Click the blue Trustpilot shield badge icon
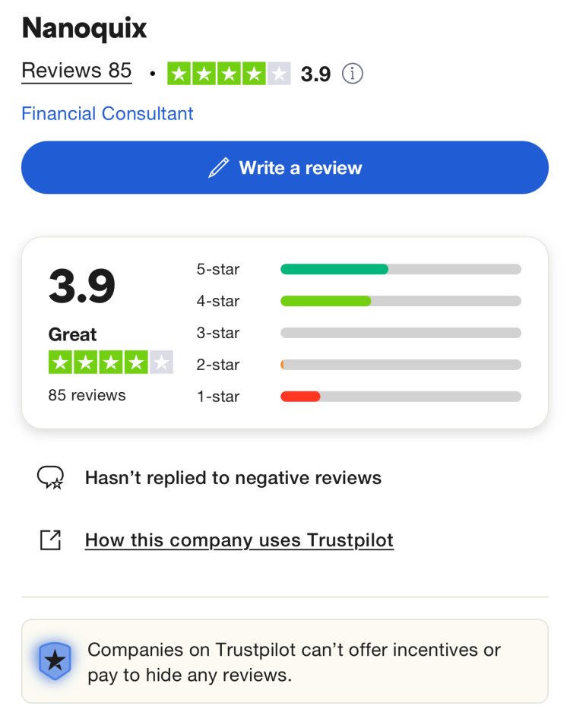This screenshot has height=728, width=570. tap(55, 662)
